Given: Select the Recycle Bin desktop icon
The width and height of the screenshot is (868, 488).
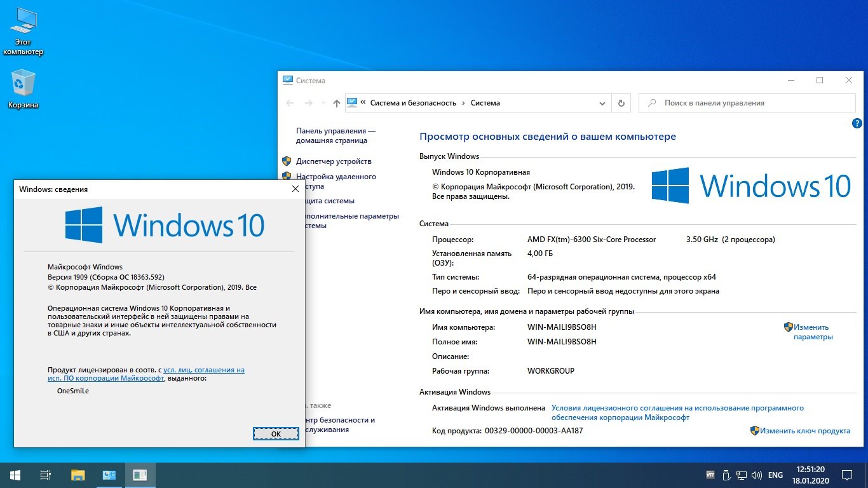Looking at the screenshot, I should tap(24, 89).
